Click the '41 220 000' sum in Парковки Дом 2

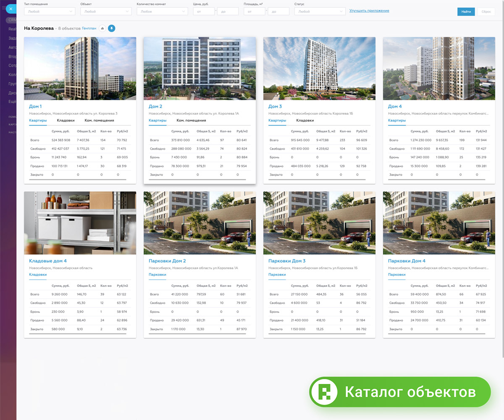coord(180,294)
